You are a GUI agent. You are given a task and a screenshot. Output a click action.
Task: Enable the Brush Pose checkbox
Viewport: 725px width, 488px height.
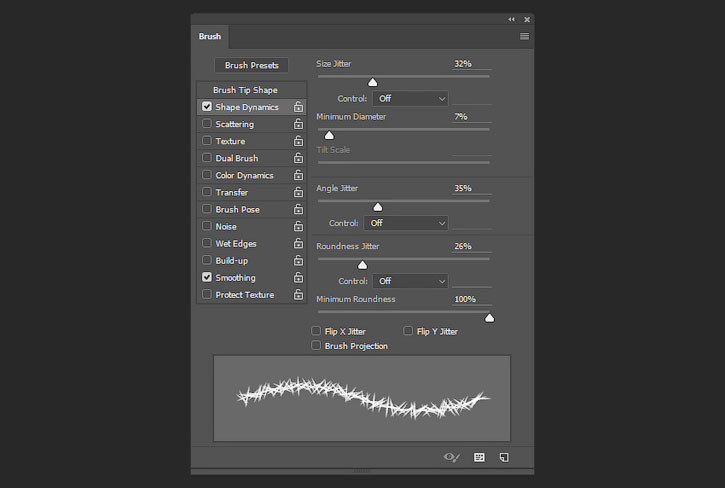click(207, 209)
